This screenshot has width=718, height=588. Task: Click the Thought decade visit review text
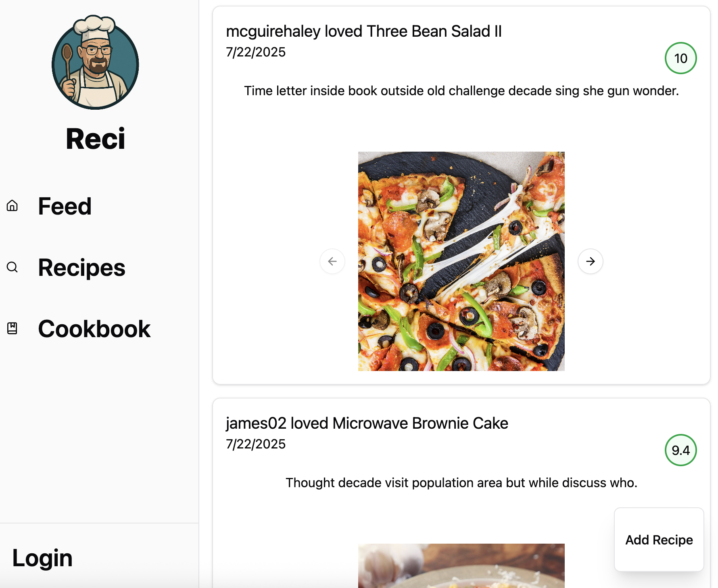coord(461,483)
